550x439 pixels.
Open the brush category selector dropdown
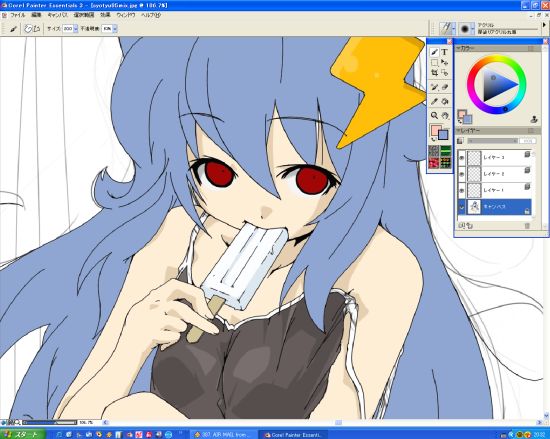(454, 29)
